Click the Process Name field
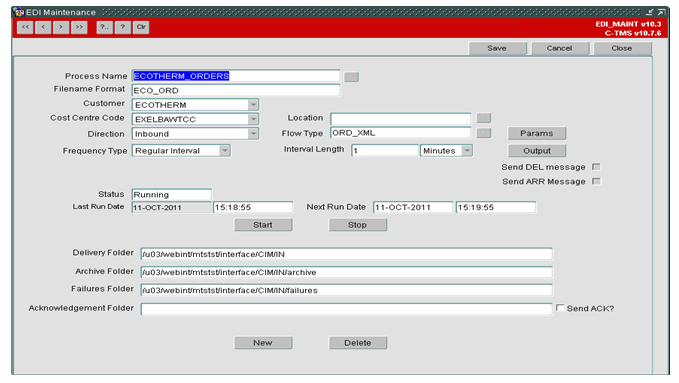679x383 pixels. coord(236,76)
